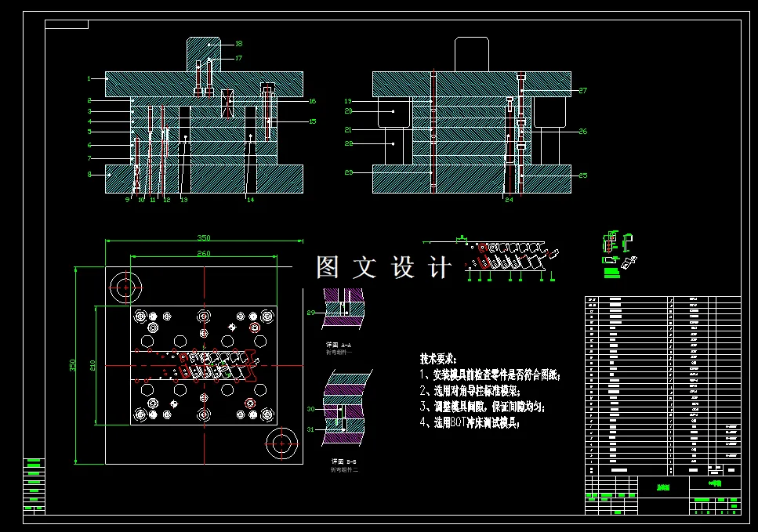Click the 详图 B-B detail label

[344, 461]
